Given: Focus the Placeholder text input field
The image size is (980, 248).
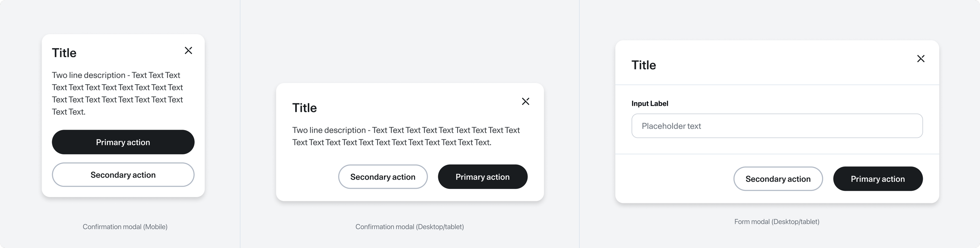Looking at the screenshot, I should (777, 126).
